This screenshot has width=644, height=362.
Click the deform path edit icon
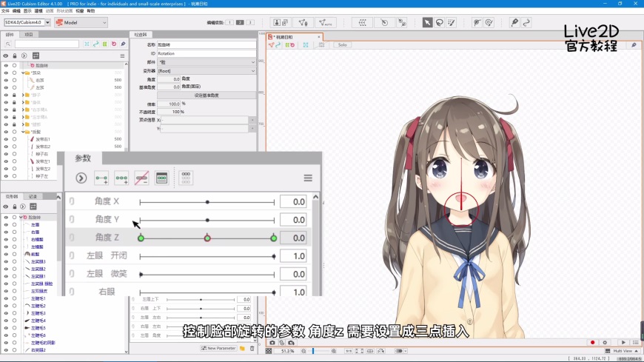coord(402,22)
